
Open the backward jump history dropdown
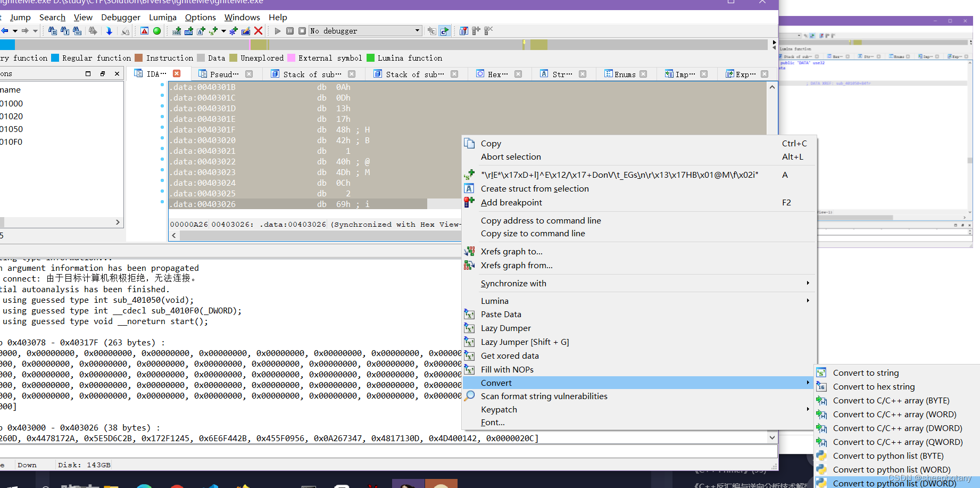(x=15, y=31)
